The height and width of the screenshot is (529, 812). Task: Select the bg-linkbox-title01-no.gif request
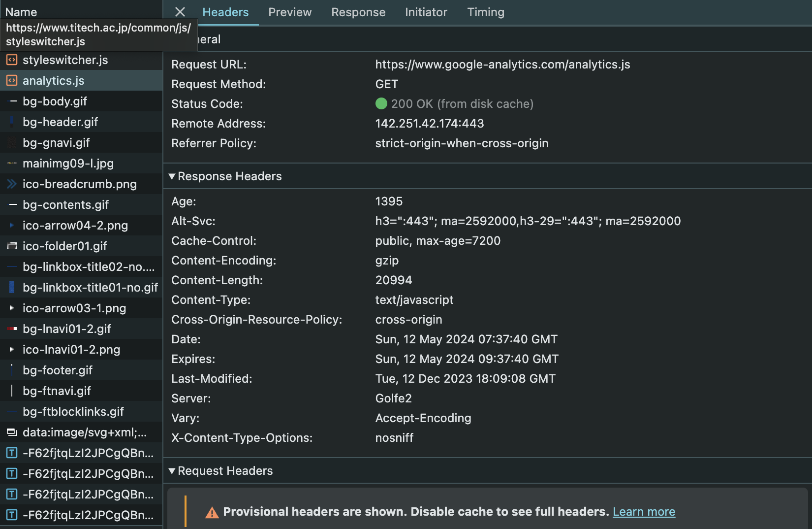coord(81,288)
